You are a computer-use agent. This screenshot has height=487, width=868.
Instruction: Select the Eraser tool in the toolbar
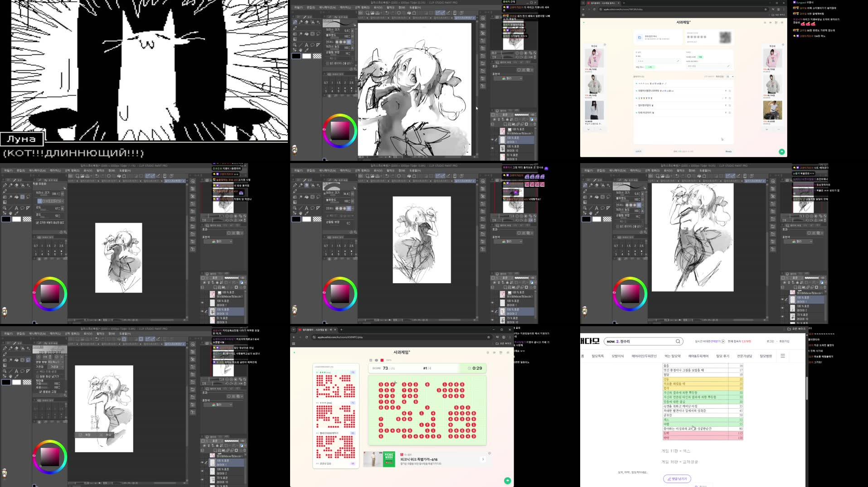point(306,22)
